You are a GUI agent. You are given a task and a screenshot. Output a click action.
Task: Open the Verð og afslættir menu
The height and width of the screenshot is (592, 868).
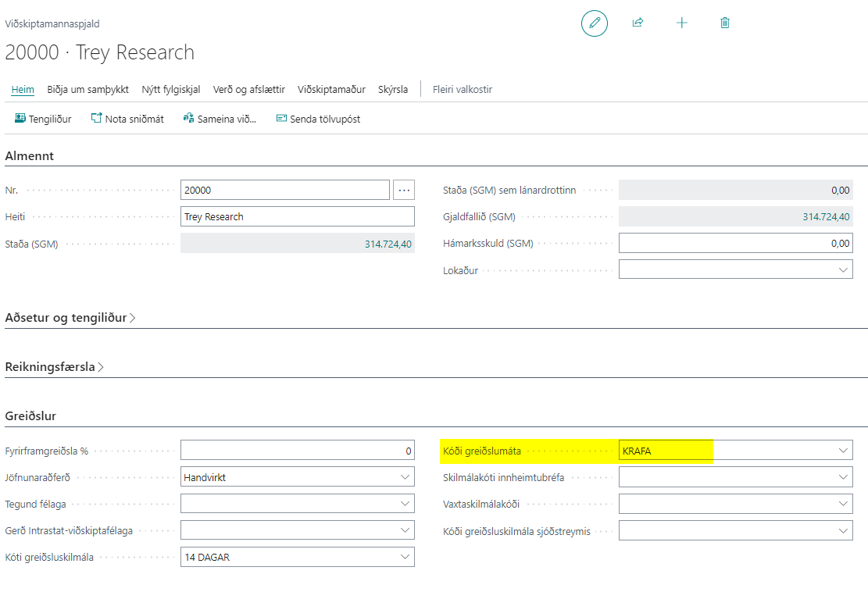(x=248, y=89)
